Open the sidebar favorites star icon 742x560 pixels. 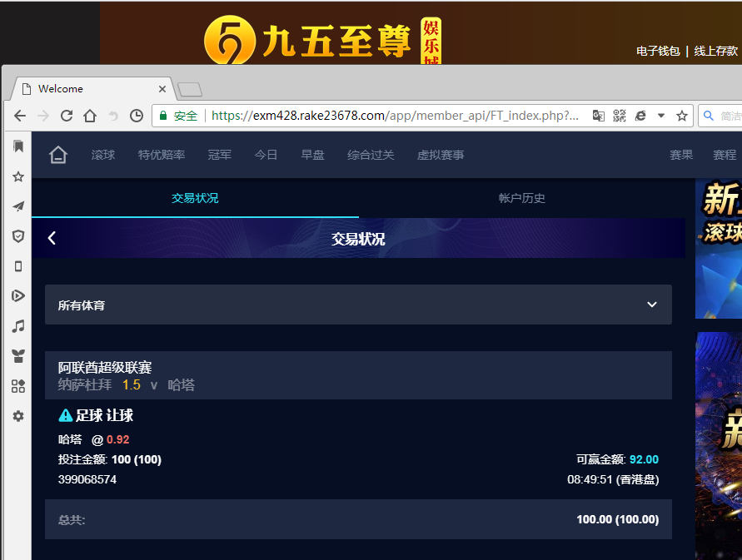point(18,177)
